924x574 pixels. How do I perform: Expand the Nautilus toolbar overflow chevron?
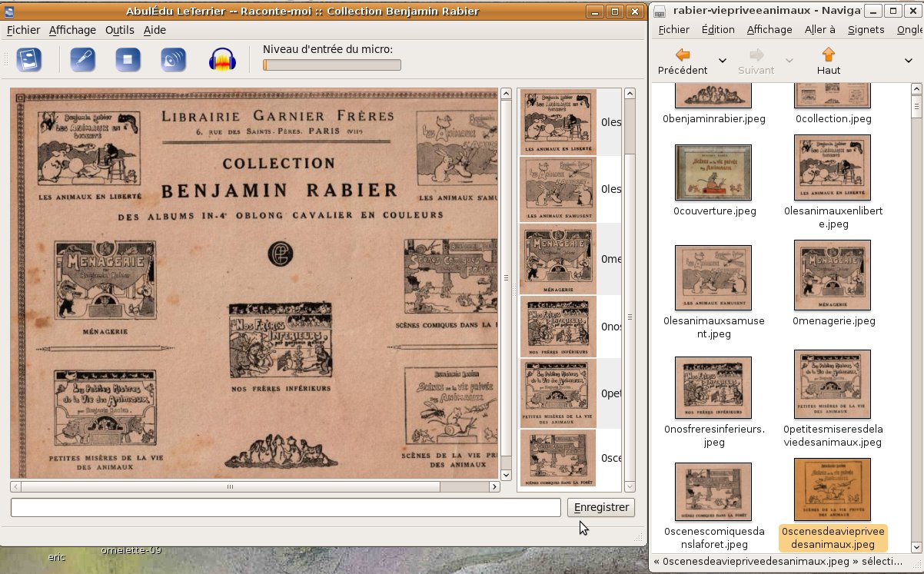tap(908, 61)
